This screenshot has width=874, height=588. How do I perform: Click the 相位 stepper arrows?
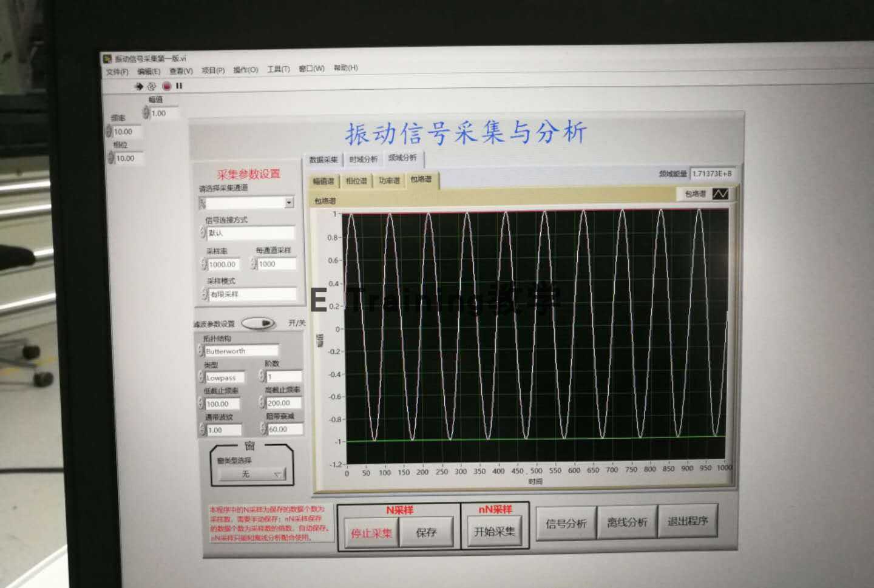(111, 158)
